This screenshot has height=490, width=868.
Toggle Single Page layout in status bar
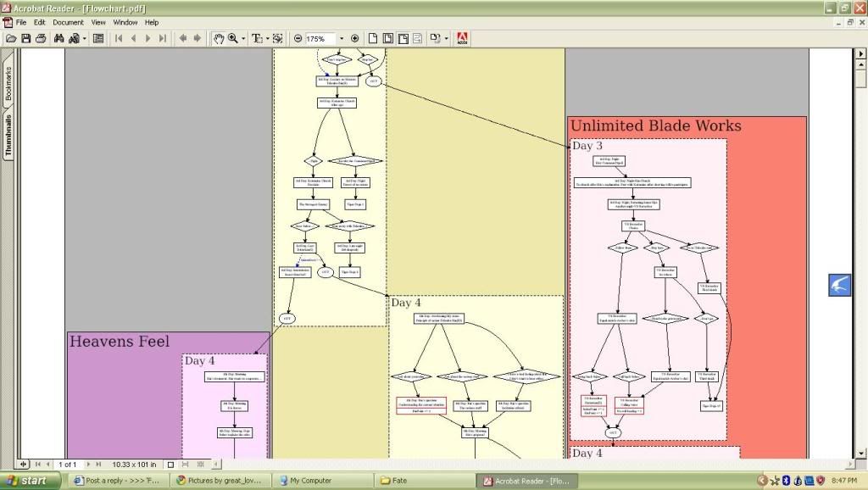tap(171, 465)
